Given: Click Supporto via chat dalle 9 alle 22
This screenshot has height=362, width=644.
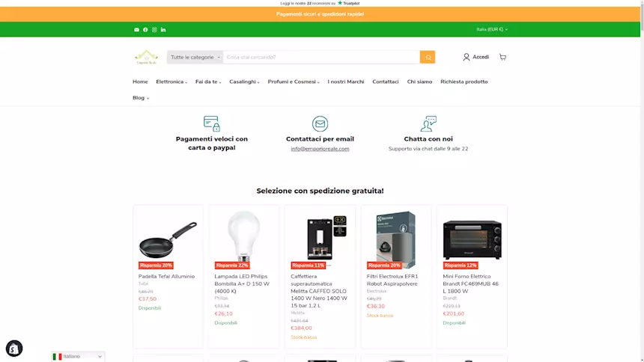Looking at the screenshot, I should point(428,149).
